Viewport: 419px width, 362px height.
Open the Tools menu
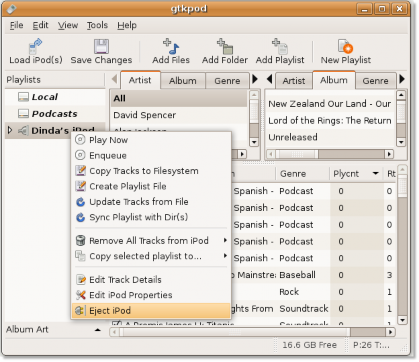pos(97,25)
